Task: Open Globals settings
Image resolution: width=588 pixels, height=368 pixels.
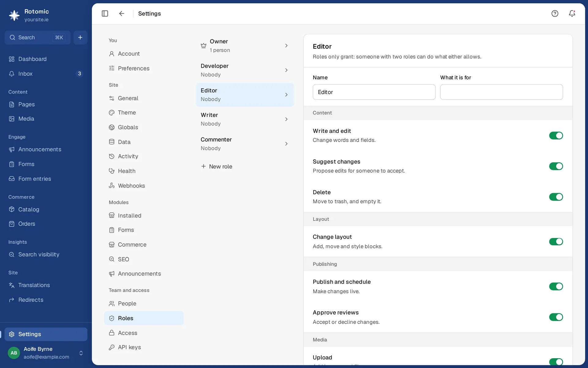Action: (144, 127)
